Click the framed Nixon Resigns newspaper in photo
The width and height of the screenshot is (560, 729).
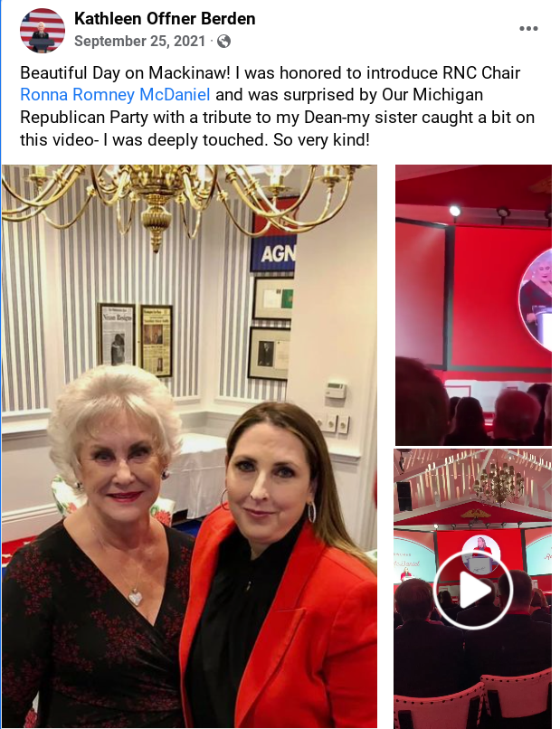click(x=117, y=335)
